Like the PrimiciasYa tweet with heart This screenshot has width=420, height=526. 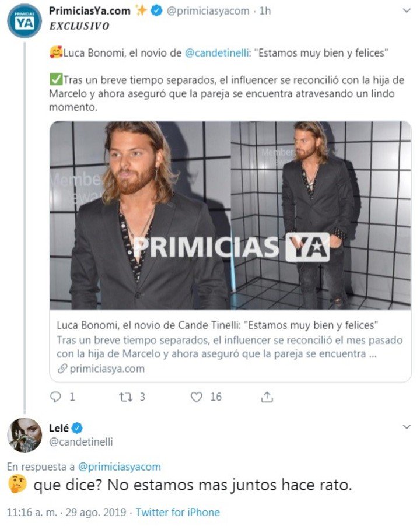tap(197, 397)
